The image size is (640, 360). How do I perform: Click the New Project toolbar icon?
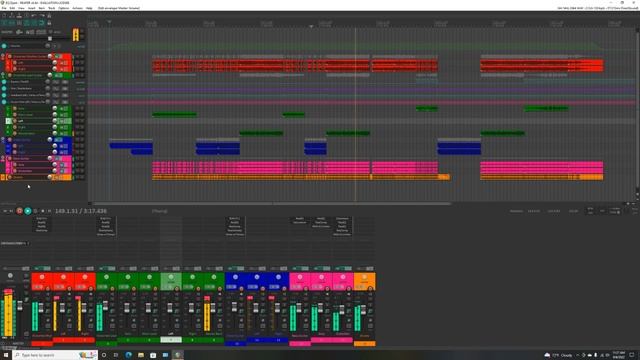[x=4, y=16]
